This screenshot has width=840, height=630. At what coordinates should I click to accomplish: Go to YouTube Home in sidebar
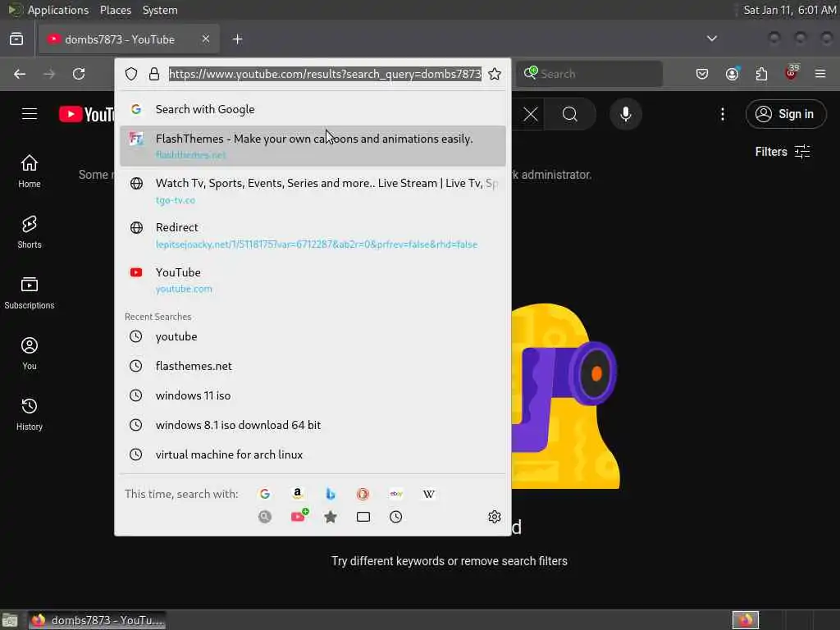(x=30, y=171)
